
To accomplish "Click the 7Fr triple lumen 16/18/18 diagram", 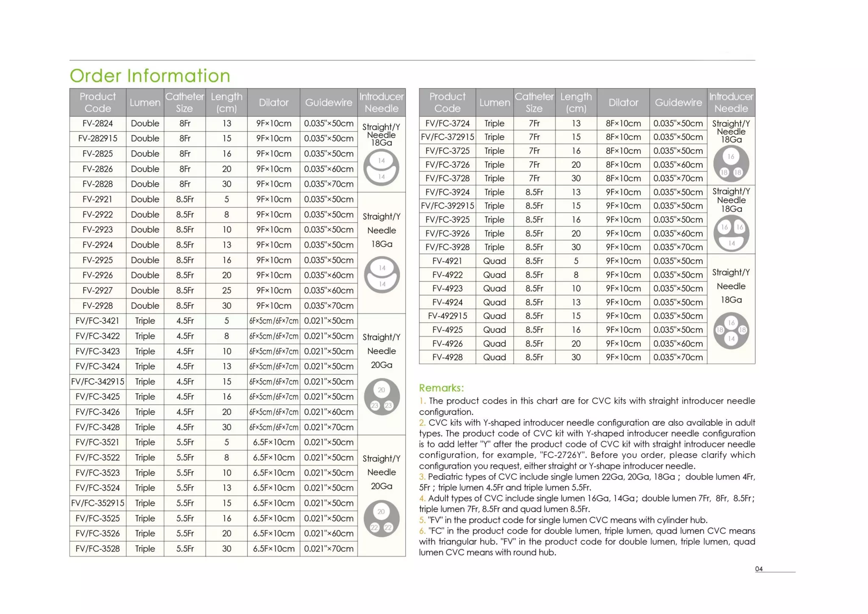I will [731, 164].
